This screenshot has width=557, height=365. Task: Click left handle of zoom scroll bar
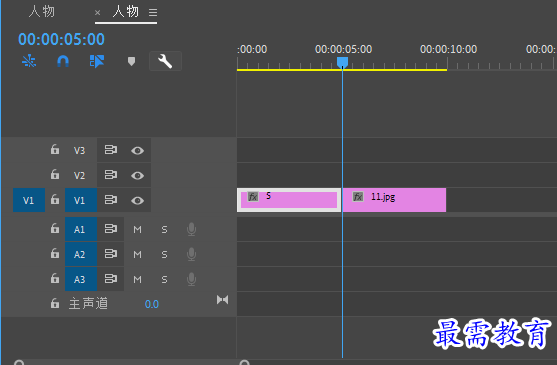point(19,363)
